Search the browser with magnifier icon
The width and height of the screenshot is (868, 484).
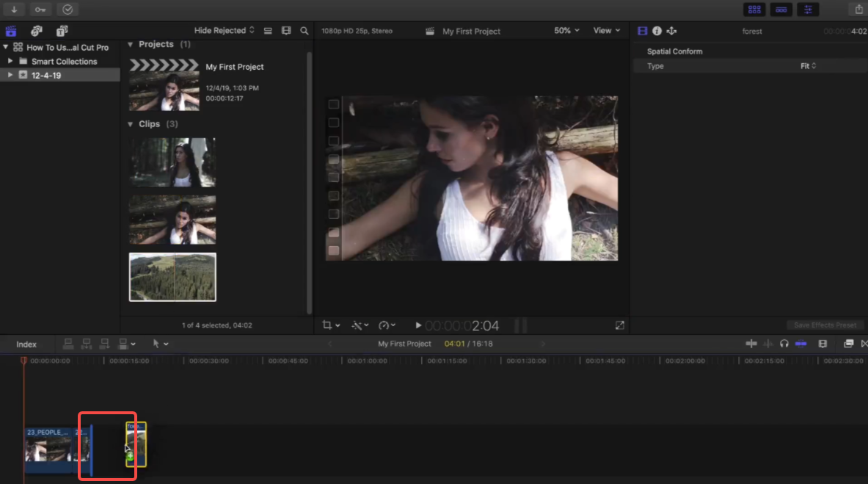coord(304,31)
